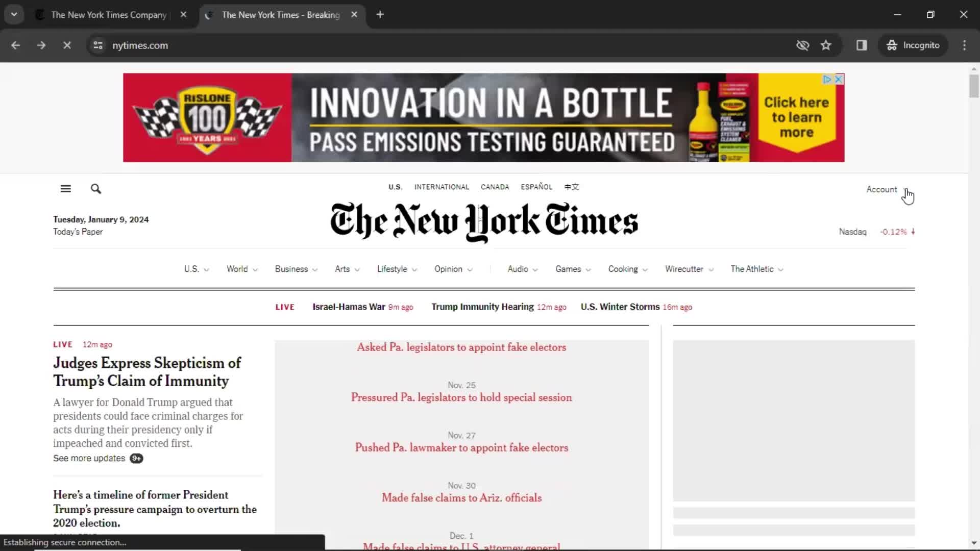Click the NYT hamburger menu icon

[66, 189]
